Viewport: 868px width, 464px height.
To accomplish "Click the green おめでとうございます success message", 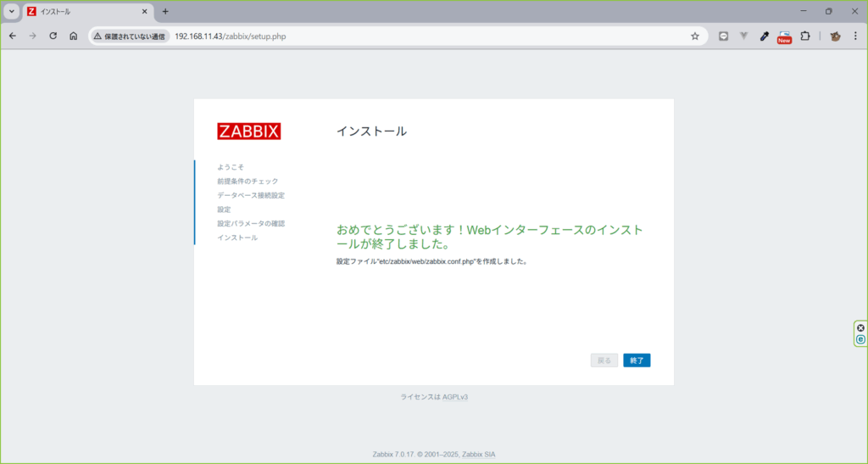I will (490, 237).
